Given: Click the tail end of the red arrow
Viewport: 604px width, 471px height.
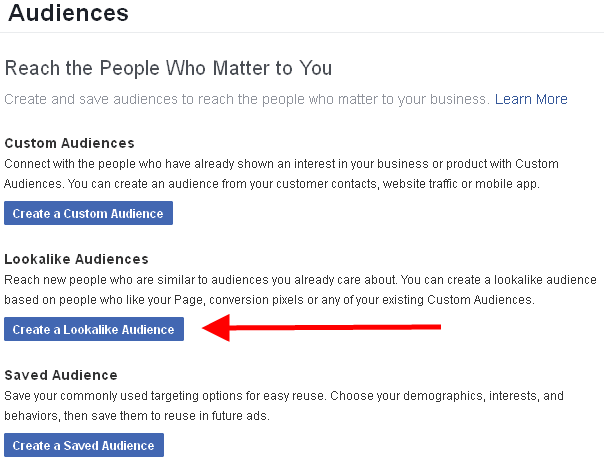Looking at the screenshot, I should tap(436, 325).
